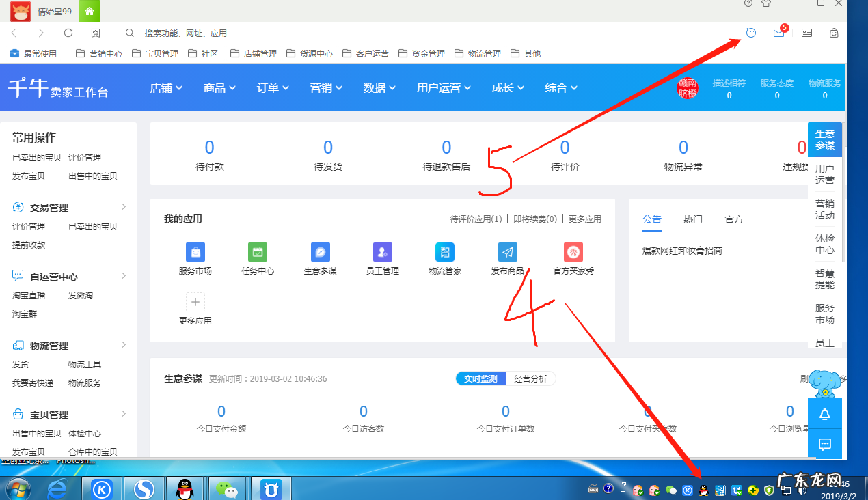Select the 官方 announcements tab

click(x=732, y=219)
